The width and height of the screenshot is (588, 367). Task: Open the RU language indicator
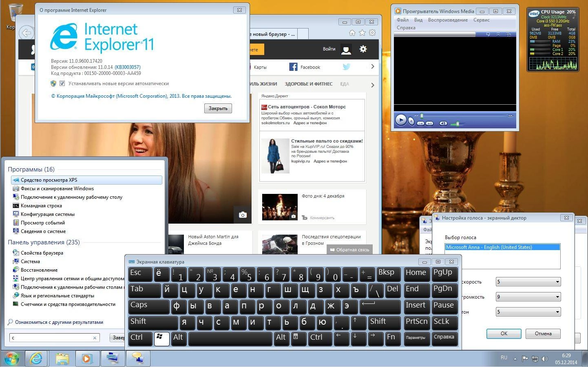(x=504, y=358)
